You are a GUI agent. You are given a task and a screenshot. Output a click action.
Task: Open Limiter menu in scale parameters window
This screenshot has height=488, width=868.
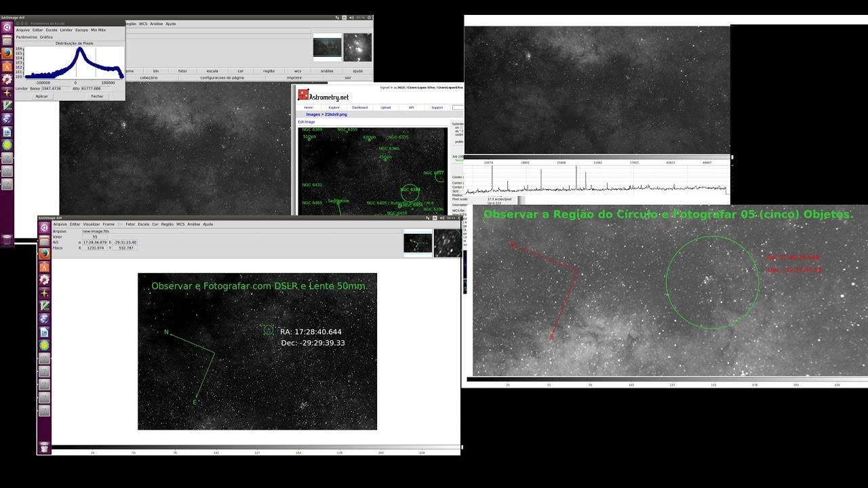pyautogui.click(x=66, y=30)
